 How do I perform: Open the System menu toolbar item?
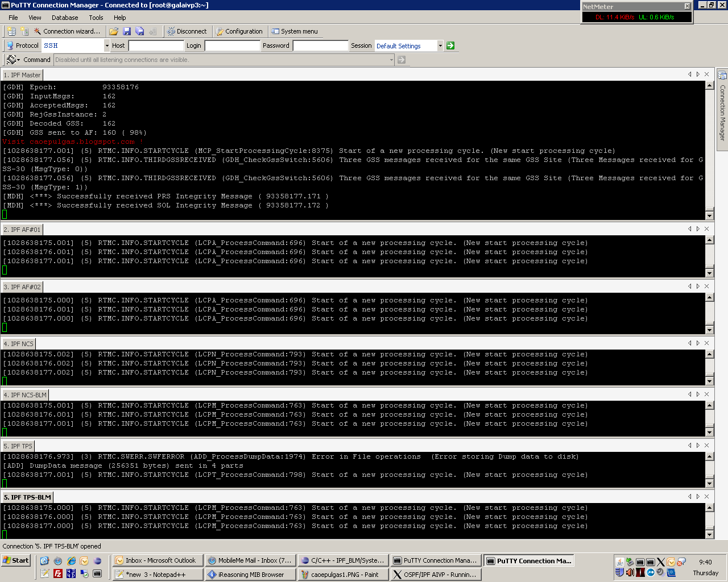coord(295,31)
